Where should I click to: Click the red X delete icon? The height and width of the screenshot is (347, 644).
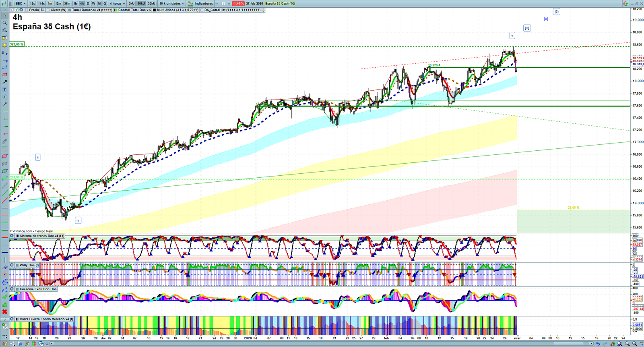tap(4, 312)
